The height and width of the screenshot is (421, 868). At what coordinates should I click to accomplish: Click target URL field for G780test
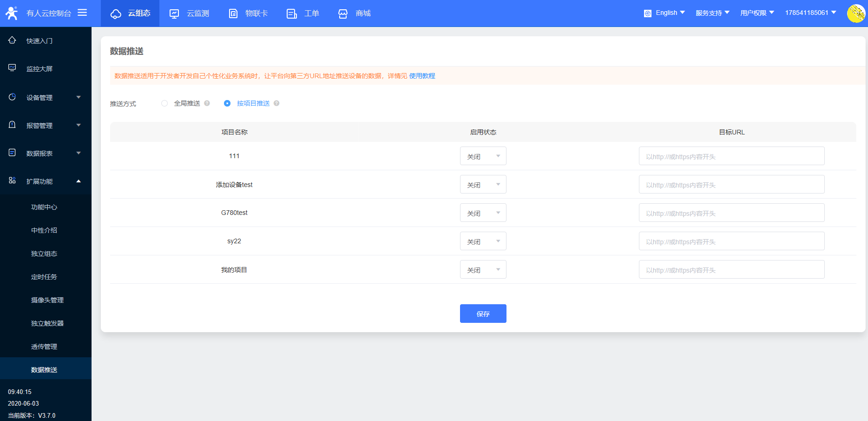pos(732,213)
